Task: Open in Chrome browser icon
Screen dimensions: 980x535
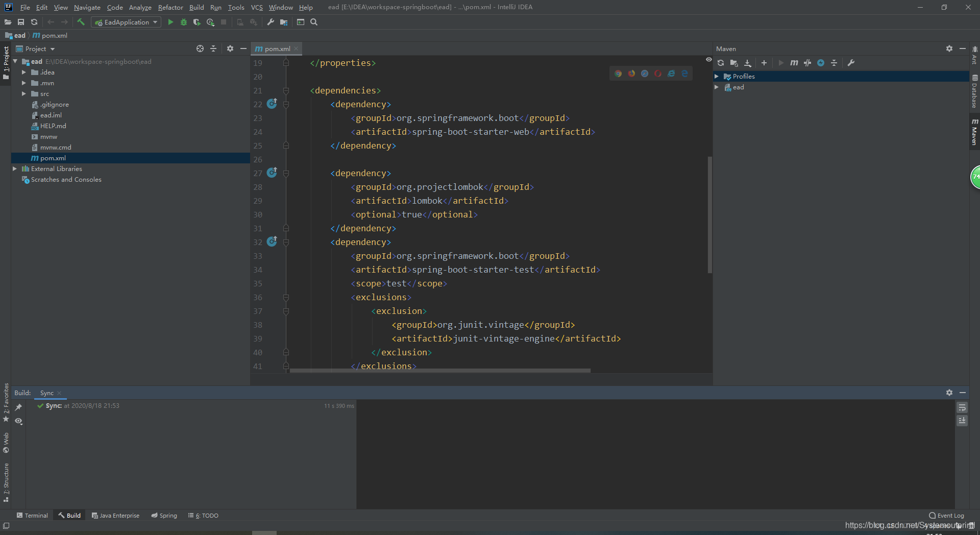Action: click(618, 74)
